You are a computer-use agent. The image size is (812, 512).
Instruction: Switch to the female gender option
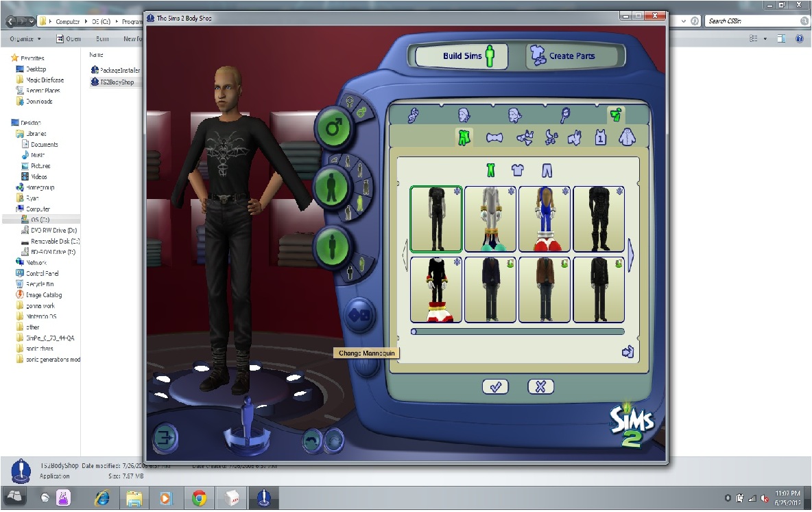coord(350,102)
